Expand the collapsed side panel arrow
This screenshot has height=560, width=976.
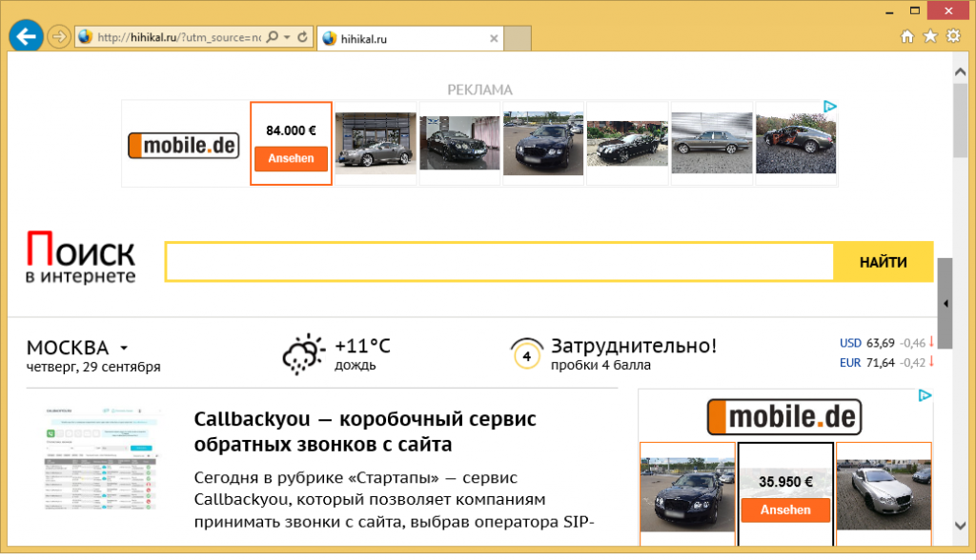coord(945,304)
